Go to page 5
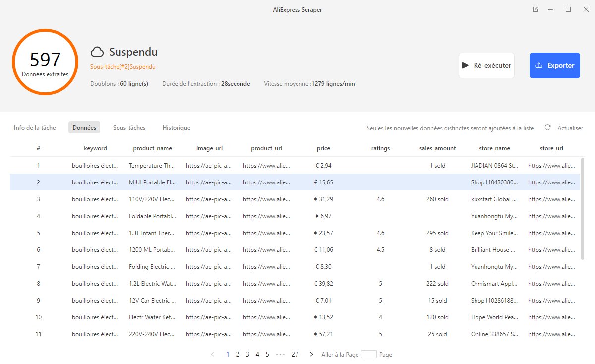The image size is (595, 364). pos(267,354)
